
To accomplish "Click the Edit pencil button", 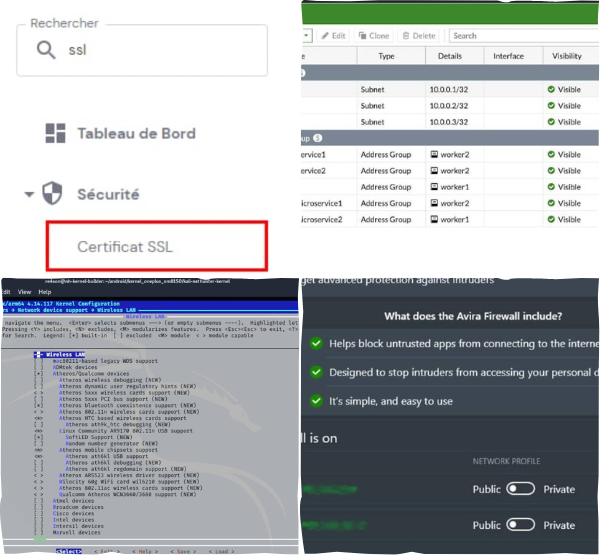I will point(333,36).
